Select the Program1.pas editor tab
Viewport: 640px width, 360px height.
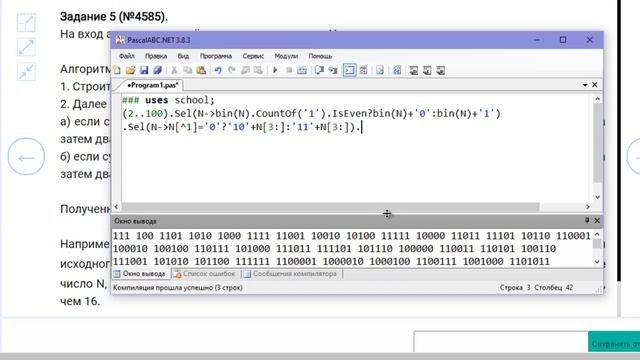(x=152, y=85)
